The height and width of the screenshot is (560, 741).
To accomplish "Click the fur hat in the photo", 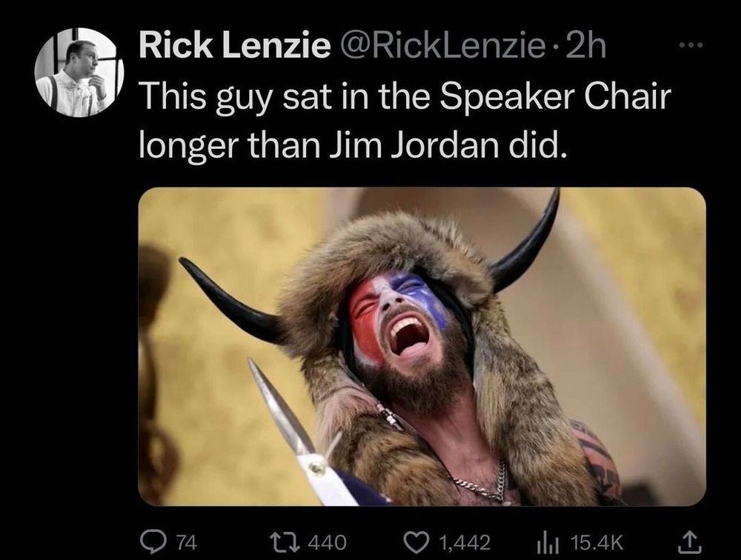I will tap(392, 256).
